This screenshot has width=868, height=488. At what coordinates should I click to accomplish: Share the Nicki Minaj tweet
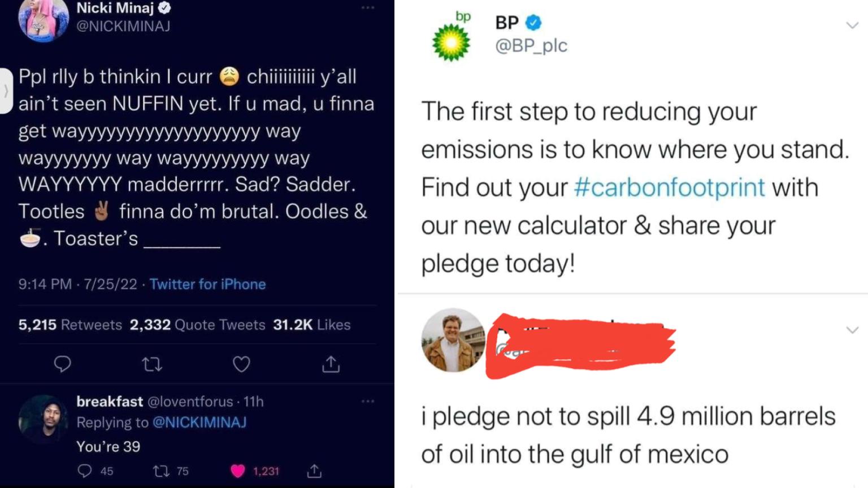click(331, 364)
